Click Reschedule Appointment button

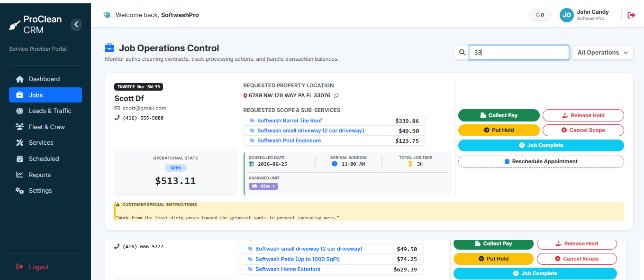541,161
